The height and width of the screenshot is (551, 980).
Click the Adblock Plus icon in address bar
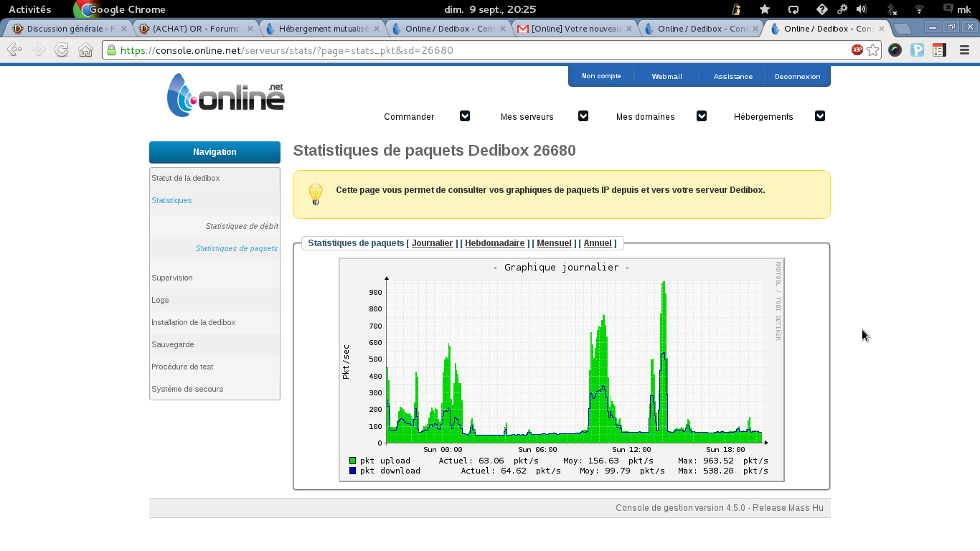click(857, 50)
